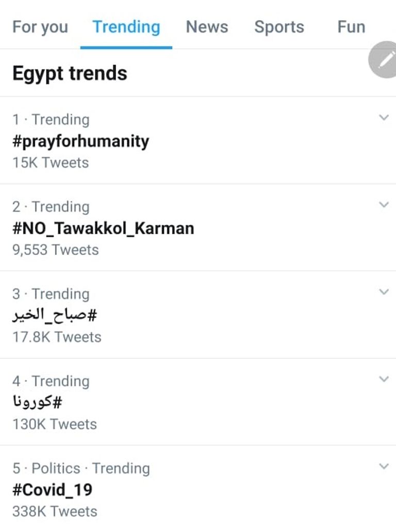Select the Trending tab

pos(126,27)
